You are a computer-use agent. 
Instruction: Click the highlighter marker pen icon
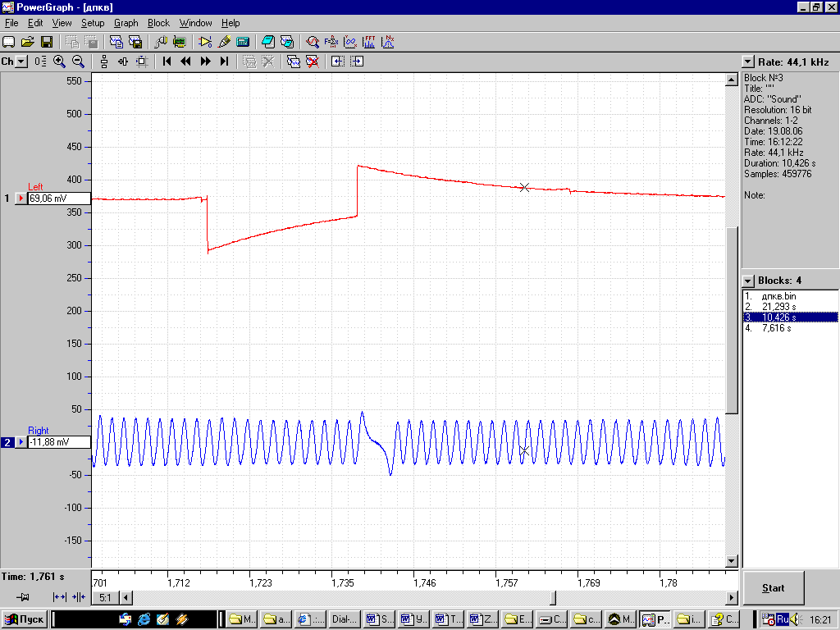[224, 42]
